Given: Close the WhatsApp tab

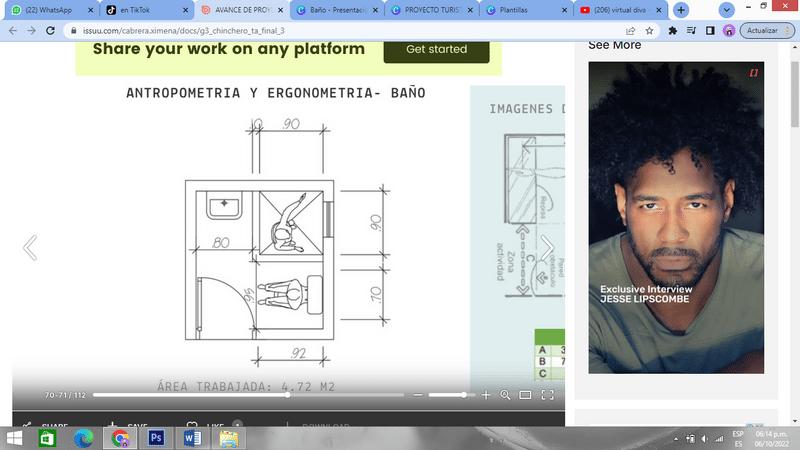Looking at the screenshot, I should click(x=90, y=10).
